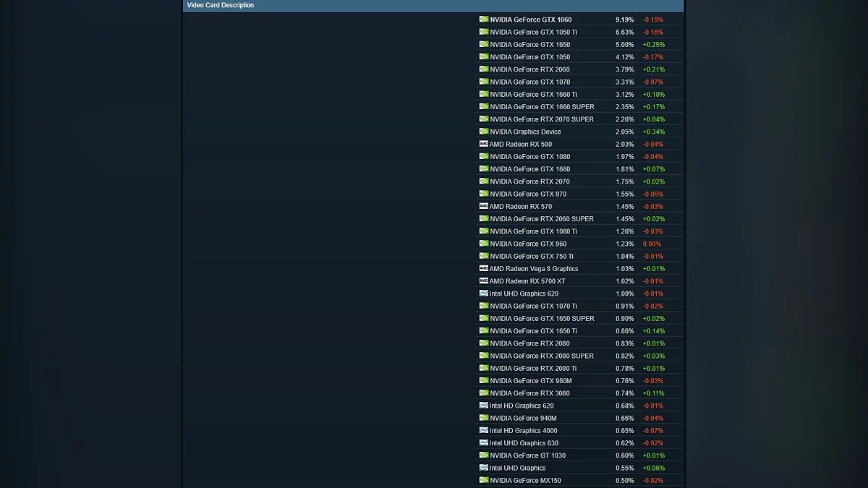Click the NVIDIA icon beside GTX 970

[484, 194]
